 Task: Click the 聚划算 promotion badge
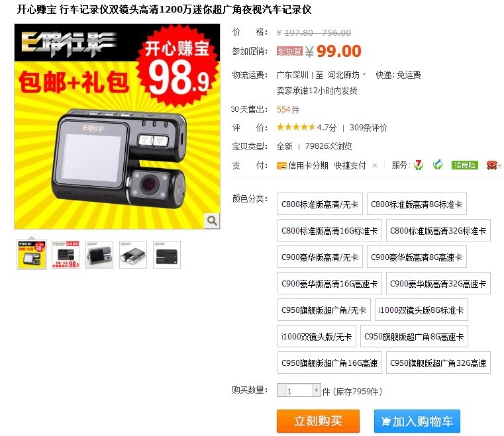tap(289, 51)
